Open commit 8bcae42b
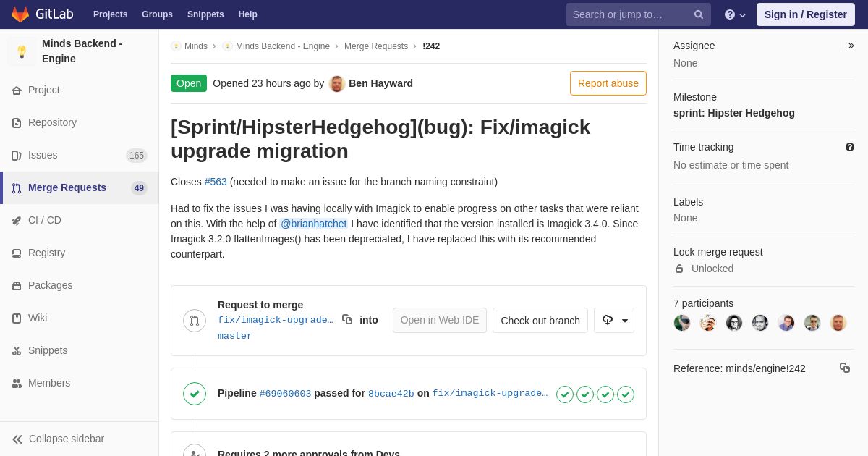Screen dimensions: 868x456 391,394
